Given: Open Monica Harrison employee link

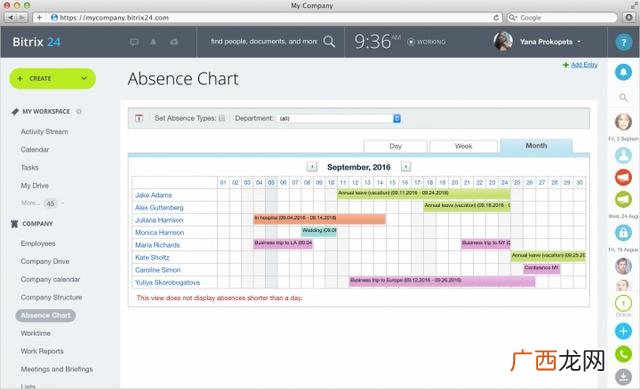Looking at the screenshot, I should (160, 232).
